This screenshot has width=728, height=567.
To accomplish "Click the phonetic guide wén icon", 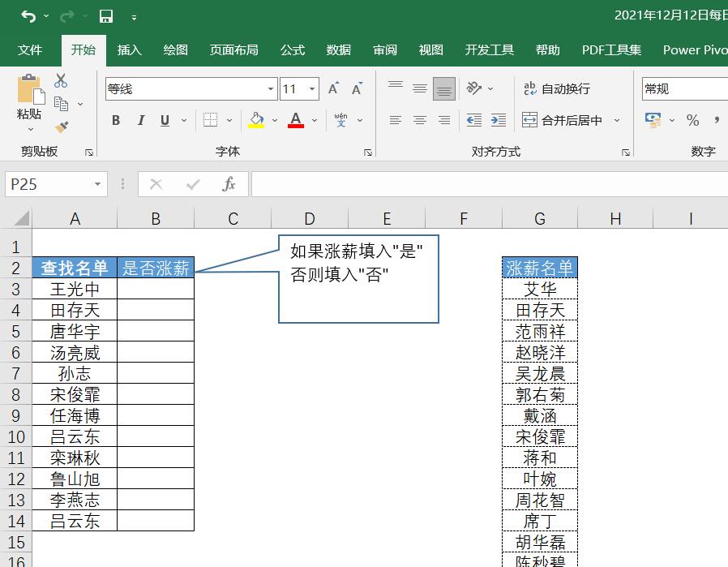I will (340, 120).
